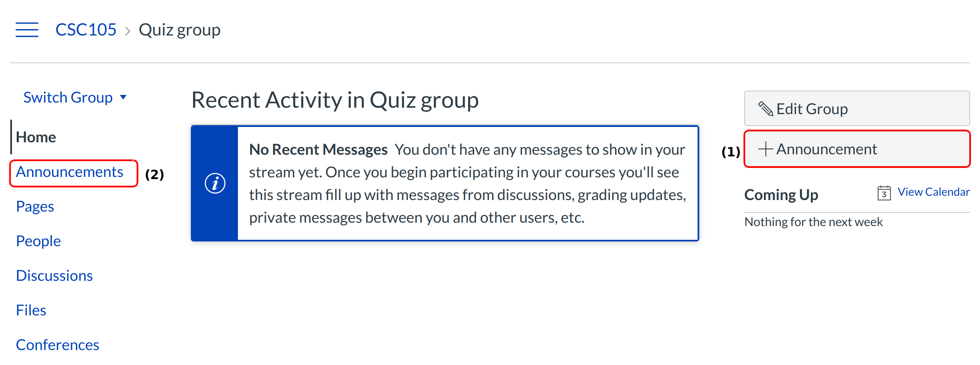Navigate to the Pages section
The height and width of the screenshot is (365, 980).
(35, 206)
